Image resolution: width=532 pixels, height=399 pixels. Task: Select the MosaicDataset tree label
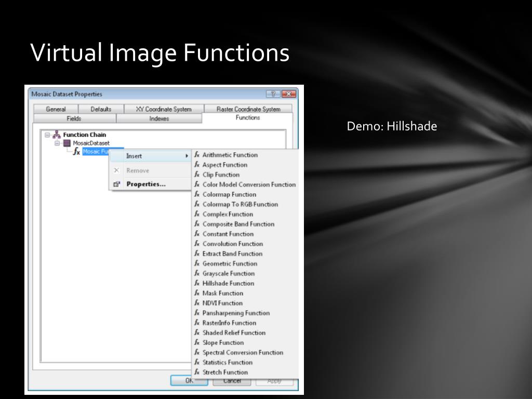(x=91, y=143)
